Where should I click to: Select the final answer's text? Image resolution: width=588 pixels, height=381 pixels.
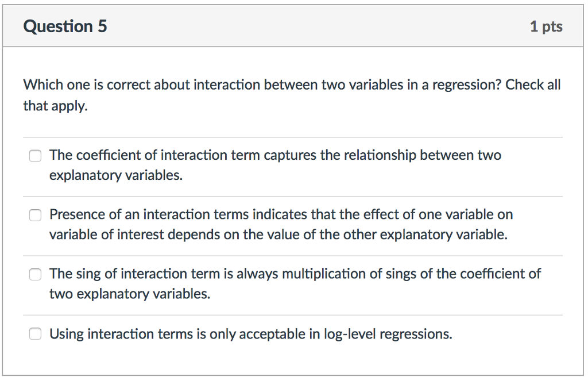(251, 334)
